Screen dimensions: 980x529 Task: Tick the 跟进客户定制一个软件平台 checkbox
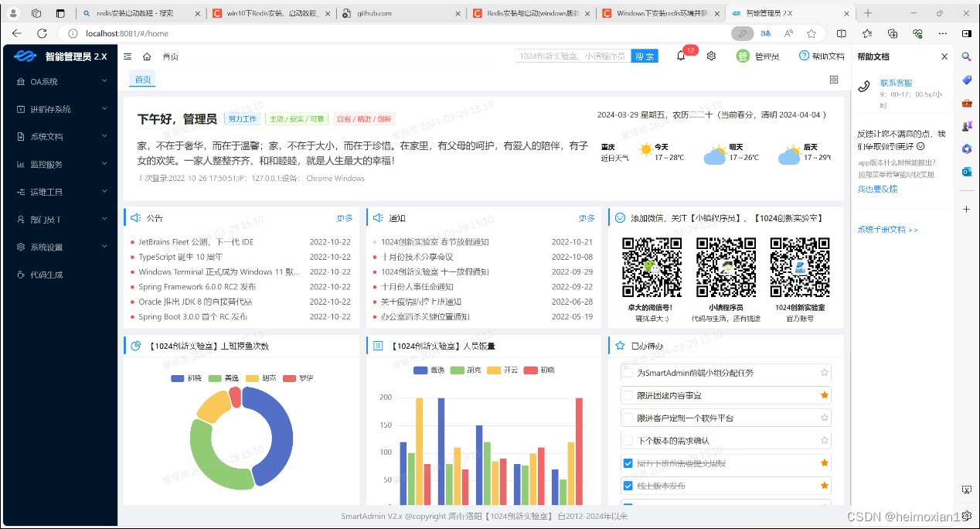coord(628,418)
